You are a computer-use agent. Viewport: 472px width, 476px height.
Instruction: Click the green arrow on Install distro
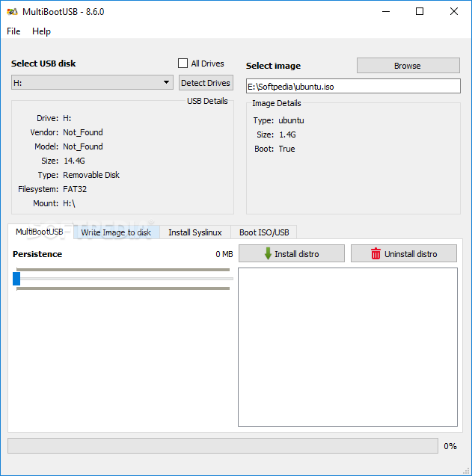[x=268, y=253]
